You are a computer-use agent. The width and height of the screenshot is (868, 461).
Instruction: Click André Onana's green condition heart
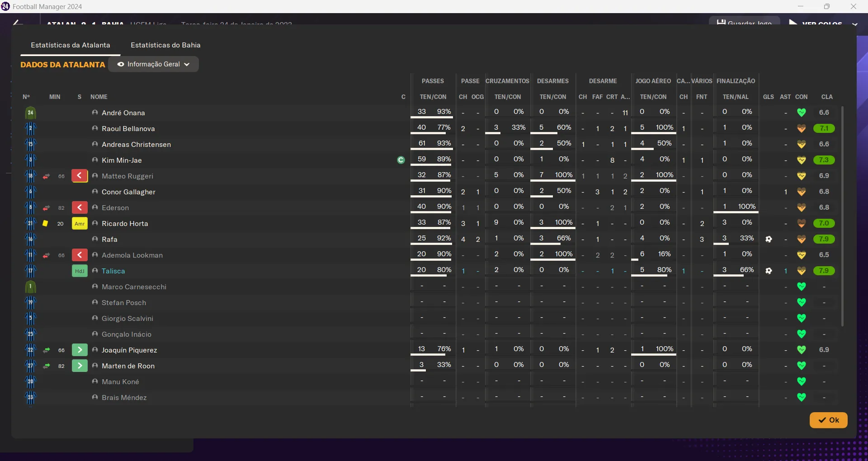(x=802, y=113)
